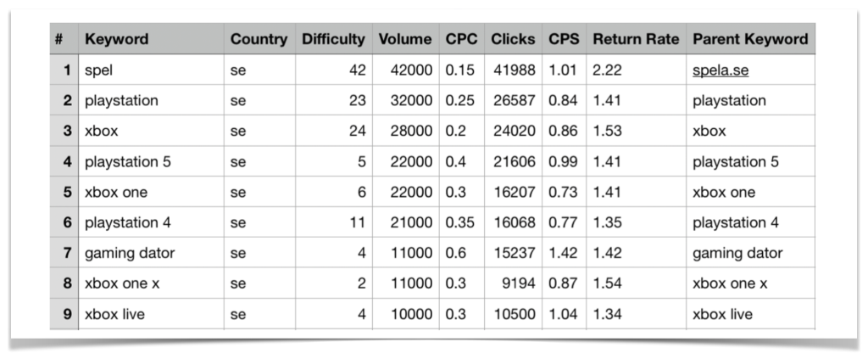Select the Keyword column header
The height and width of the screenshot is (359, 868).
151,39
